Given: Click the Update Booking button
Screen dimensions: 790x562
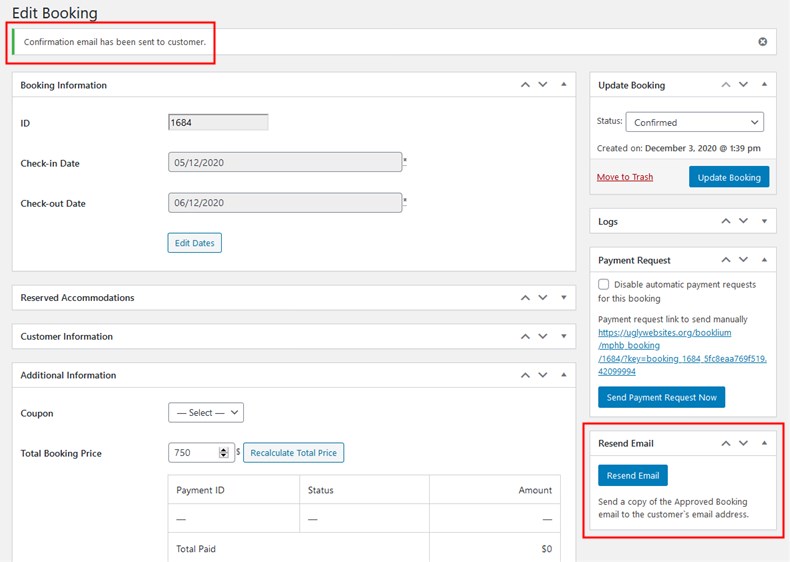Looking at the screenshot, I should (x=729, y=177).
